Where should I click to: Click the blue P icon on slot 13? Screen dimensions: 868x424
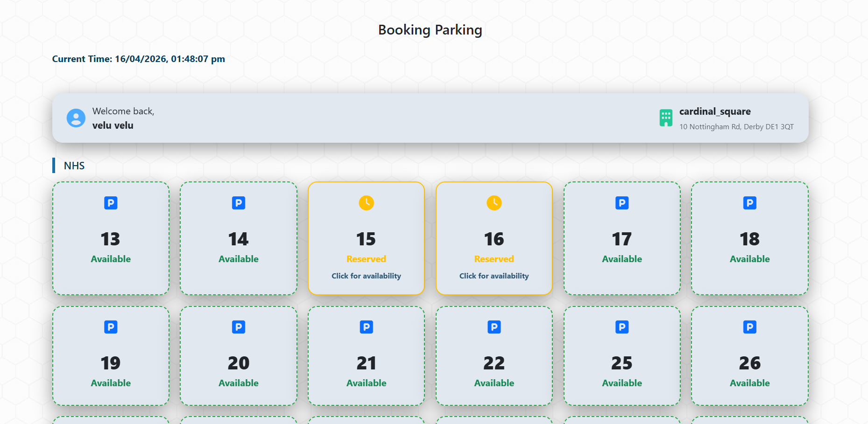tap(110, 202)
